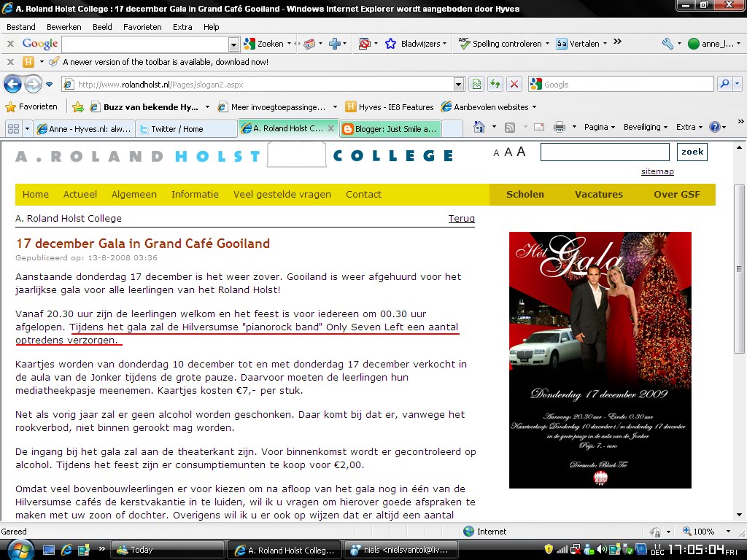Open the address bar dropdown arrow
Viewport: 747px width, 560px height.
(x=458, y=85)
